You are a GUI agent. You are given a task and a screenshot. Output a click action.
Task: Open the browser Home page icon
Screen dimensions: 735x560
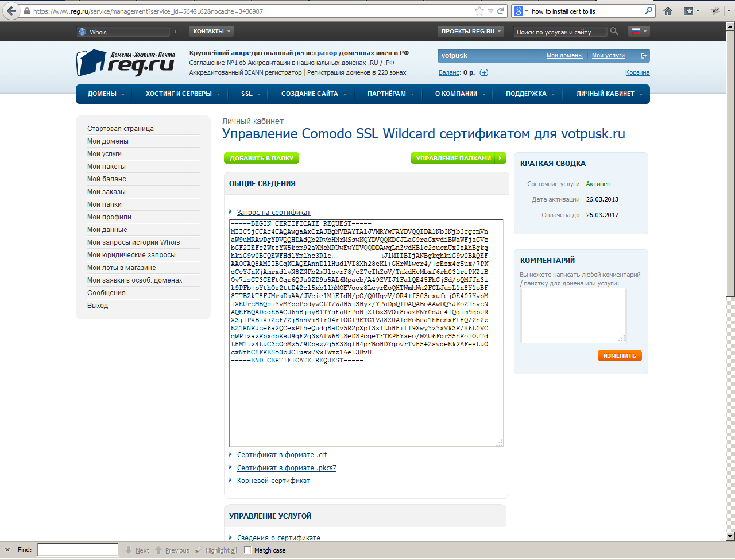668,11
